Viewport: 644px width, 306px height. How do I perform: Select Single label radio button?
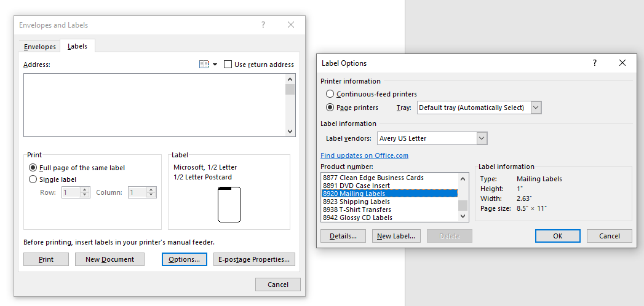[33, 179]
